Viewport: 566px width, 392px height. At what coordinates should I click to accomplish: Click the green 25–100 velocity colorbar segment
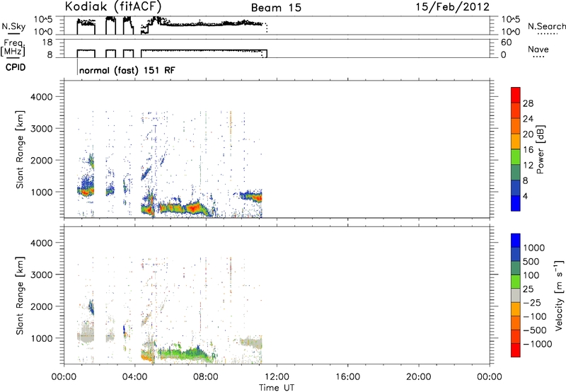tap(516, 282)
